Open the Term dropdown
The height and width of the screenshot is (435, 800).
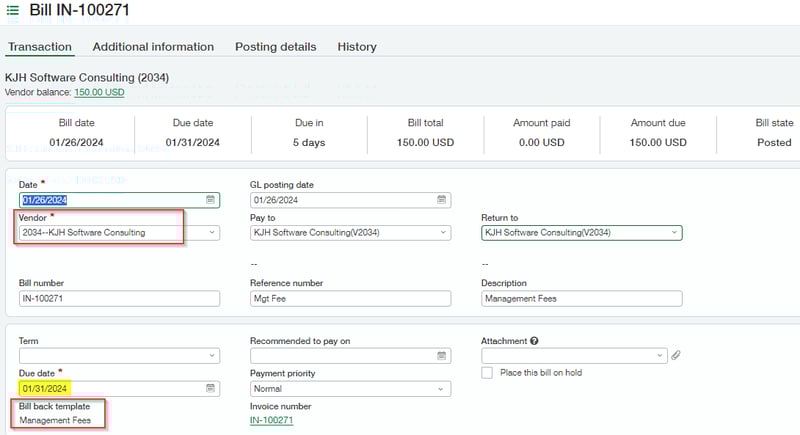[211, 355]
